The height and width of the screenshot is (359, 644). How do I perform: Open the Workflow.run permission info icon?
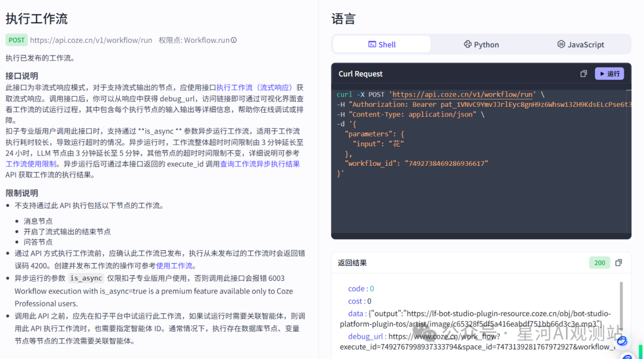pos(234,41)
